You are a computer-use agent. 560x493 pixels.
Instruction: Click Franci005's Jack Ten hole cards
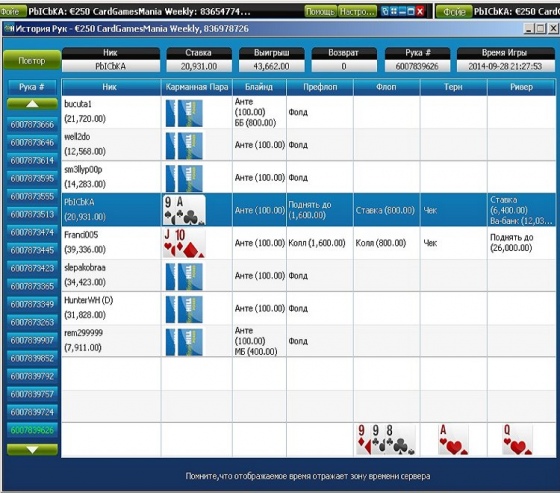[184, 243]
